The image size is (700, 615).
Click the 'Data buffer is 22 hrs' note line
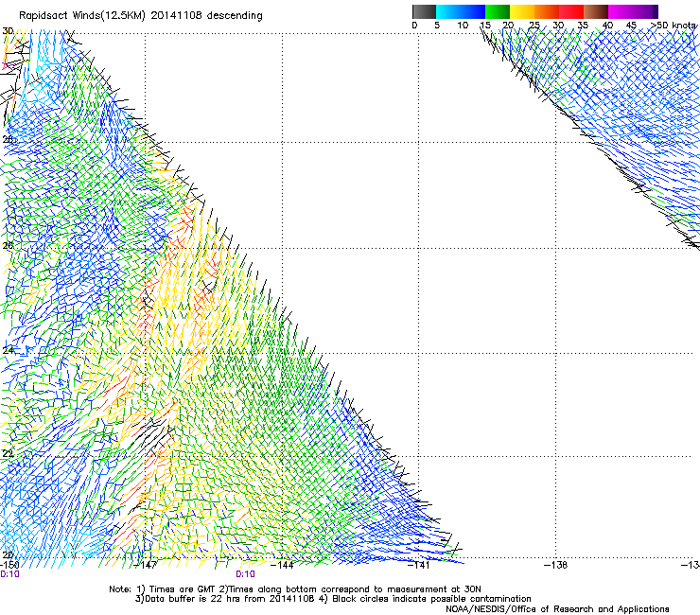333,599
